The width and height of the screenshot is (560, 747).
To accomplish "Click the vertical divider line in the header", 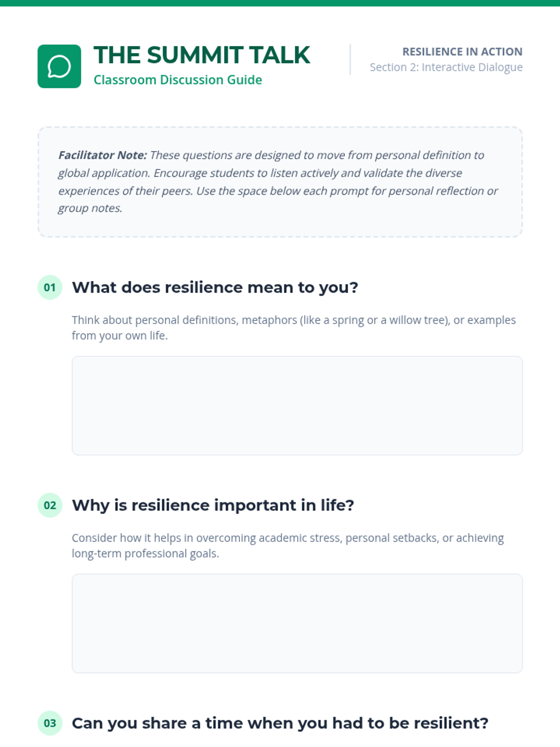I will pyautogui.click(x=350, y=59).
